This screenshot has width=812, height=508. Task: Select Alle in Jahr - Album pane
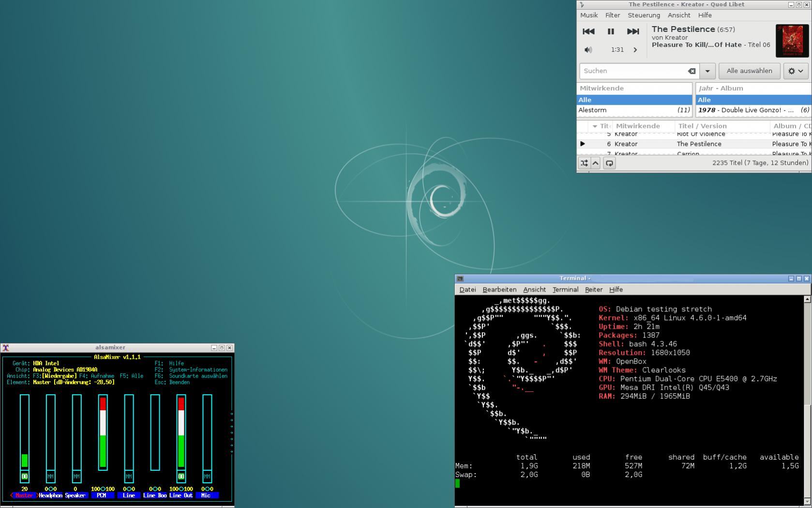pos(753,100)
